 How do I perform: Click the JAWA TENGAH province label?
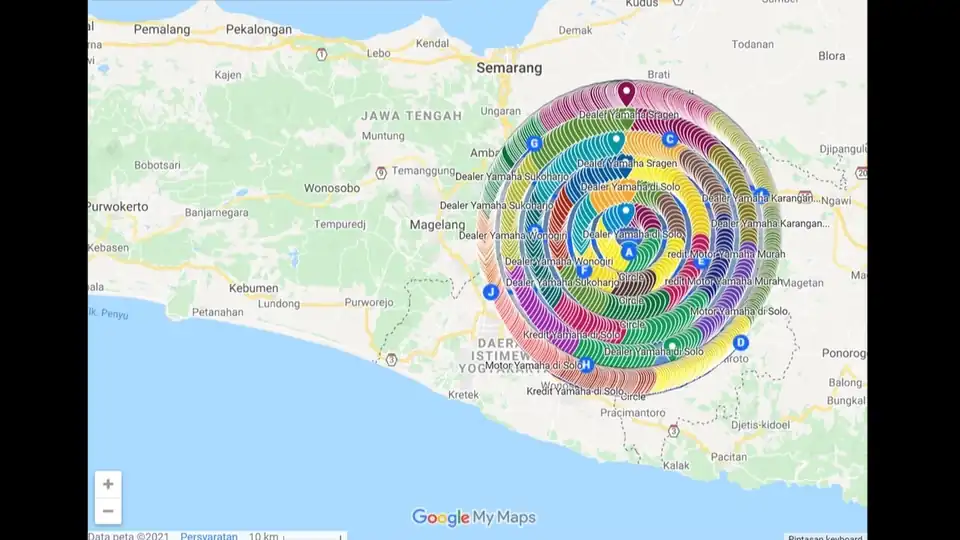pyautogui.click(x=411, y=116)
